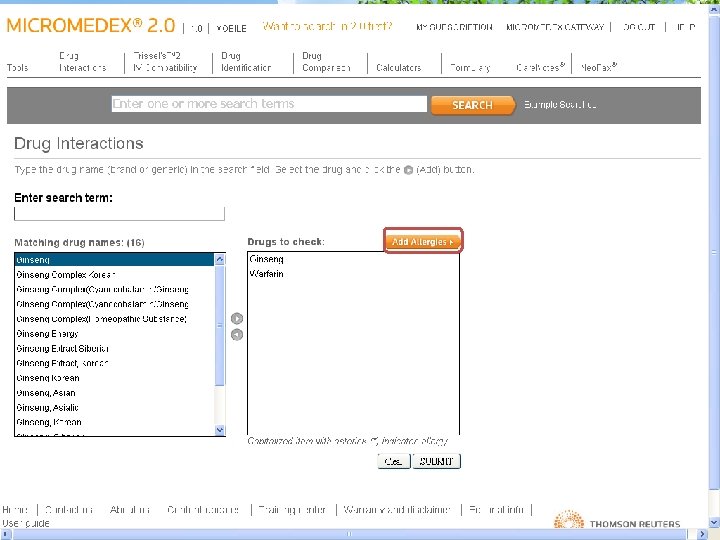Click the Thomson Reuters logo
Screen dimensions: 720x540
coord(617,521)
